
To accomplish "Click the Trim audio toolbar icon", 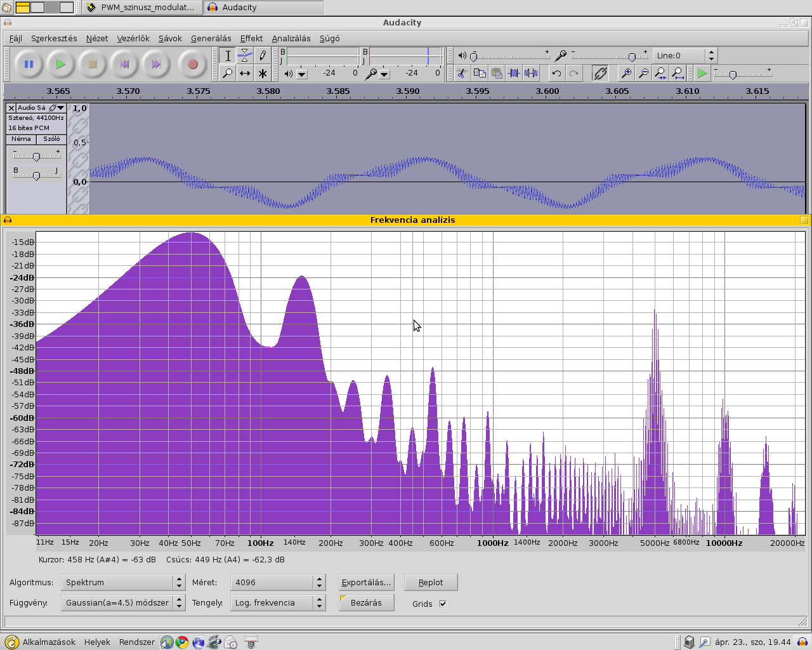I will pos(514,74).
